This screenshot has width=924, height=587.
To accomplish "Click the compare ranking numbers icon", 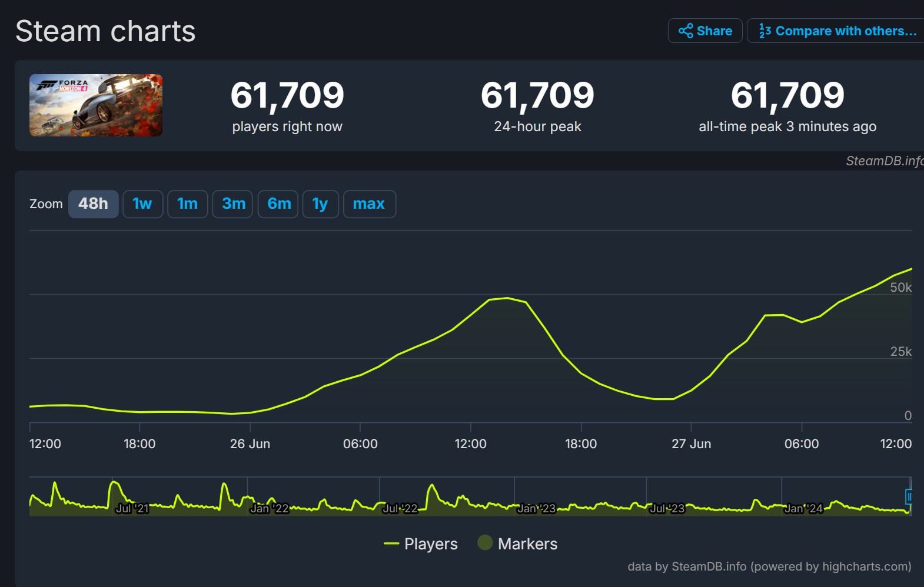I will pyautogui.click(x=765, y=31).
